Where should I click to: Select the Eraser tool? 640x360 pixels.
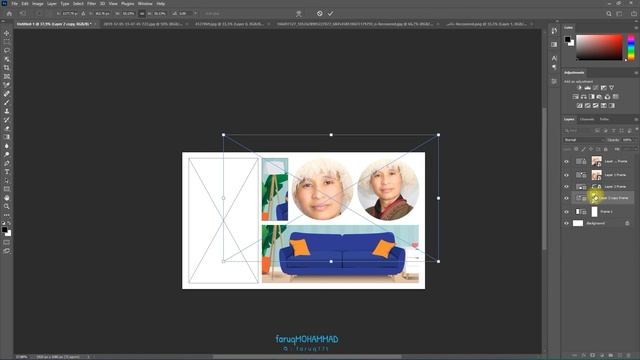7,129
